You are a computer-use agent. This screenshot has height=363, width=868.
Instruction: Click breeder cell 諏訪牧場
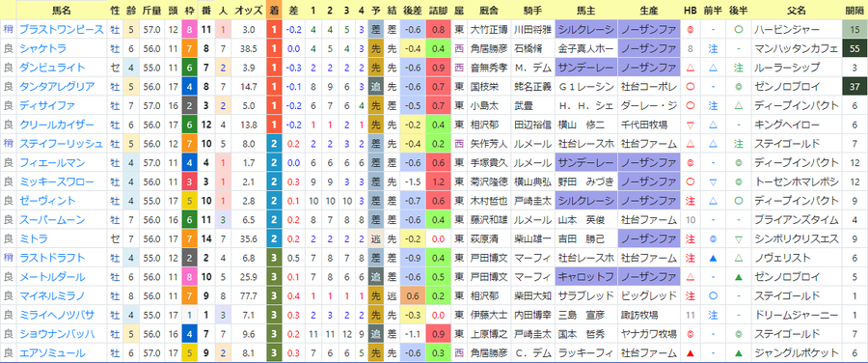tap(649, 316)
